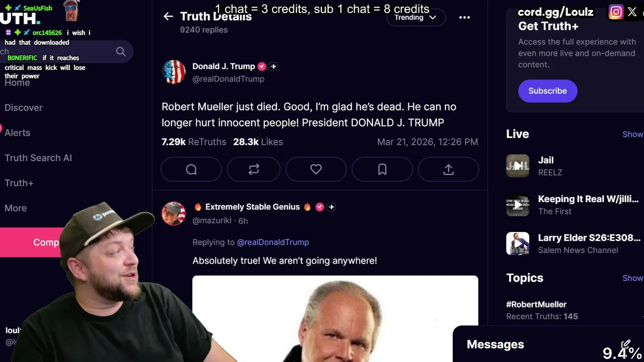ReTruth the post with the arrows icon
This screenshot has height=362, width=644.
pos(254,169)
